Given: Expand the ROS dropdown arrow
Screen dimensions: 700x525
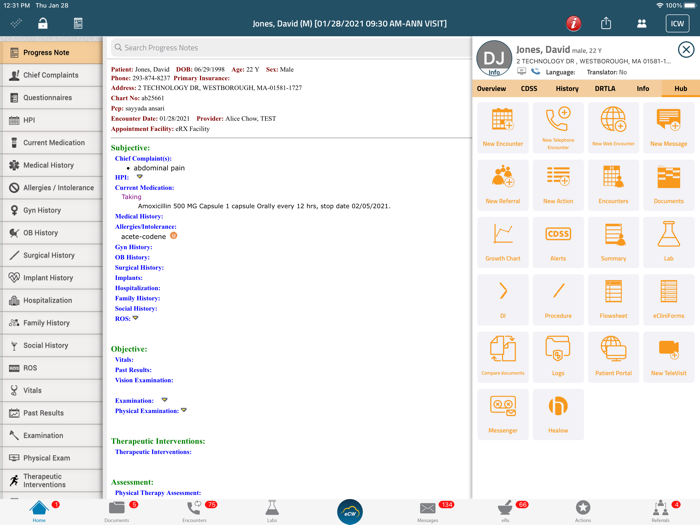Looking at the screenshot, I should coord(135,318).
